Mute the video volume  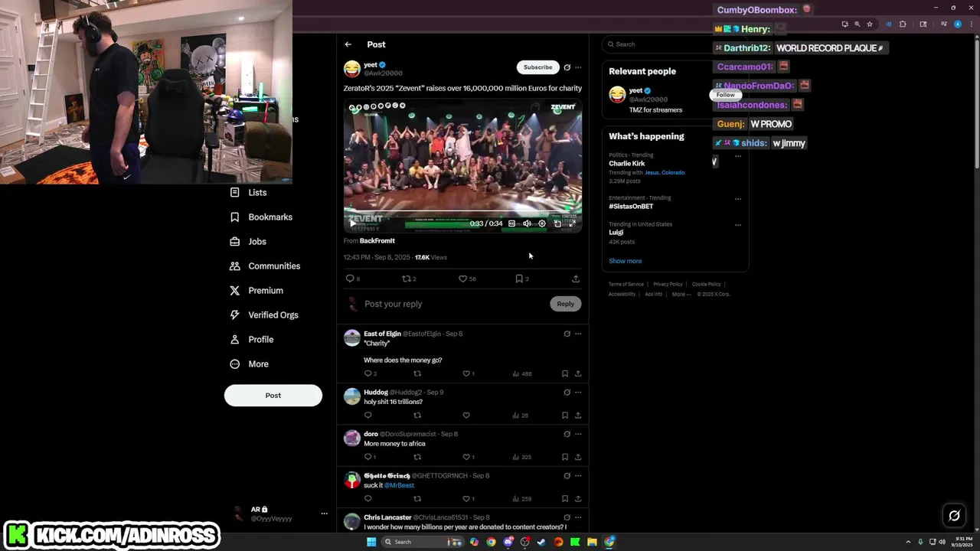click(527, 223)
